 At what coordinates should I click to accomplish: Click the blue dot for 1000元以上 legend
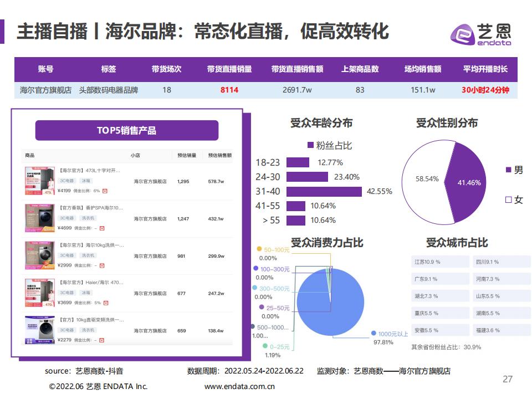click(x=374, y=333)
